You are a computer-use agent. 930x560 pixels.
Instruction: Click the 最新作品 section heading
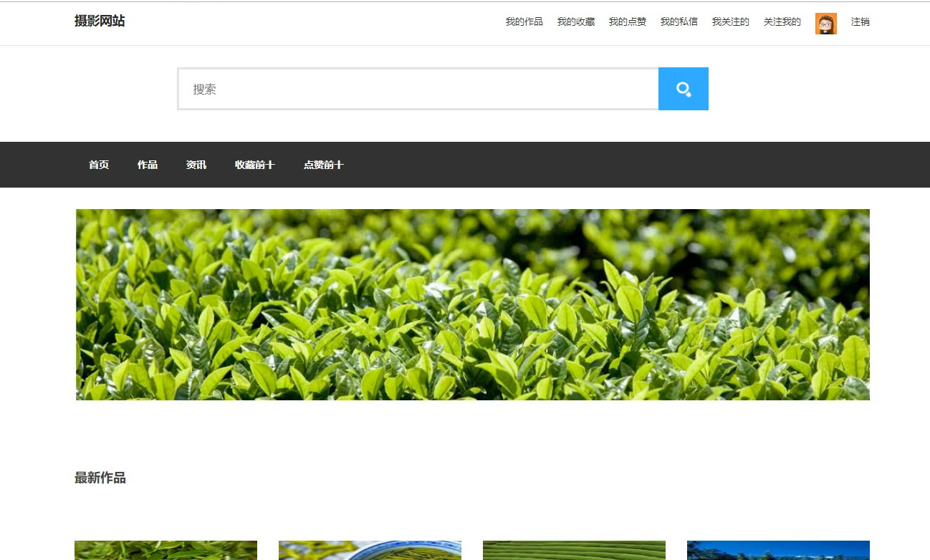100,478
